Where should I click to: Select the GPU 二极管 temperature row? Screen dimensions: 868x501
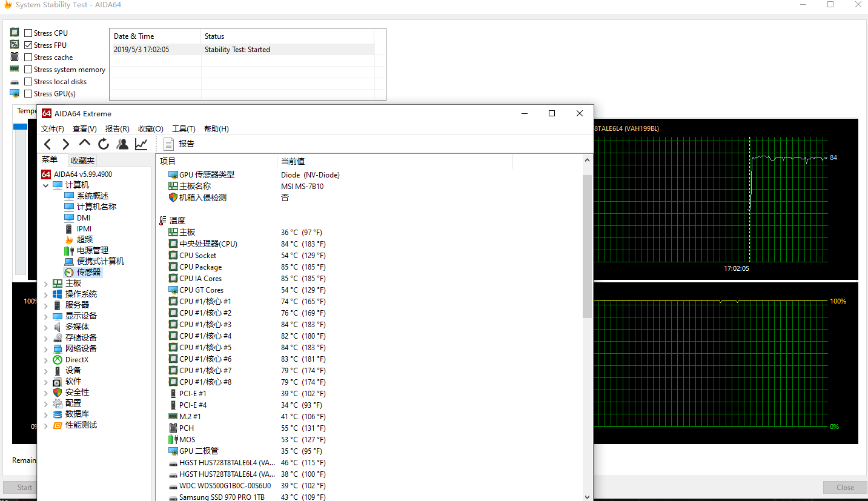[247, 451]
